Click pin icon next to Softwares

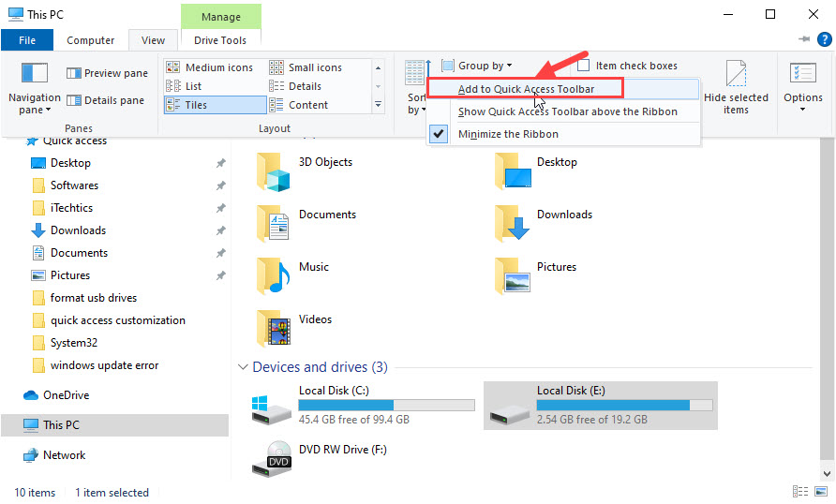click(220, 185)
